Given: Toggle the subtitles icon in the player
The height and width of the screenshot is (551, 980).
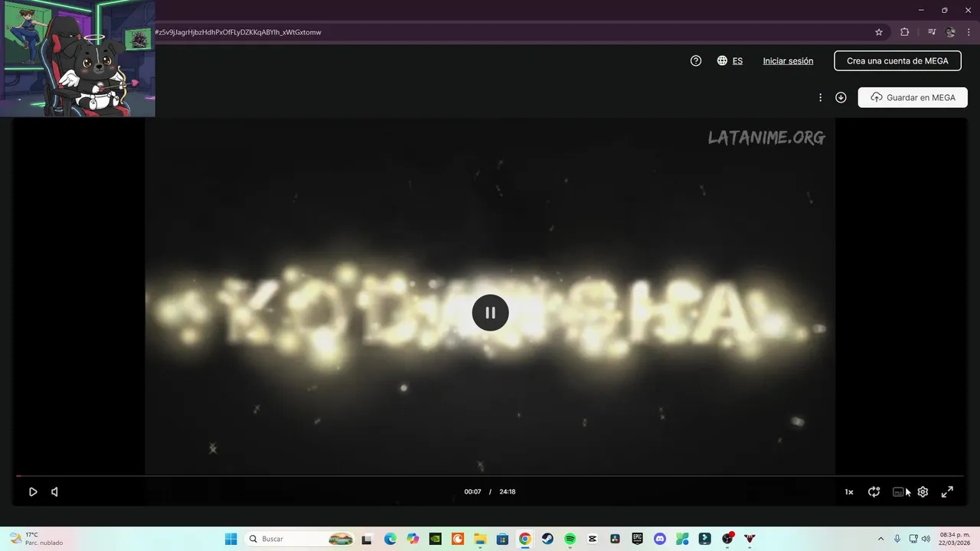Looking at the screenshot, I should (x=898, y=492).
